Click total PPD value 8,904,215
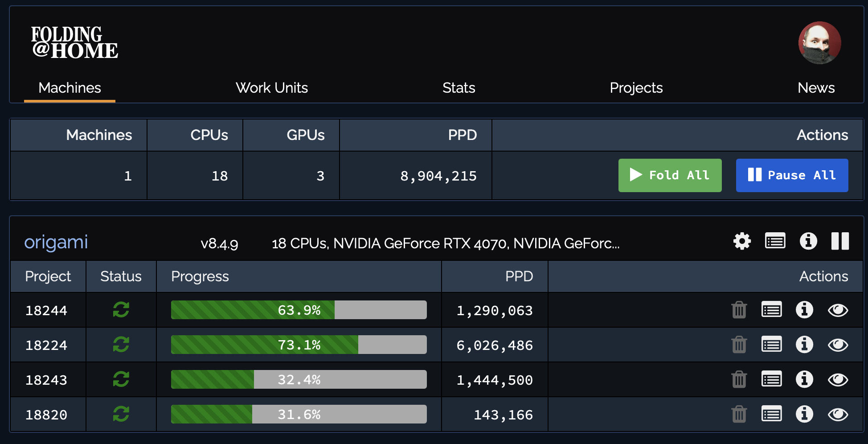This screenshot has width=868, height=444. 438,176
